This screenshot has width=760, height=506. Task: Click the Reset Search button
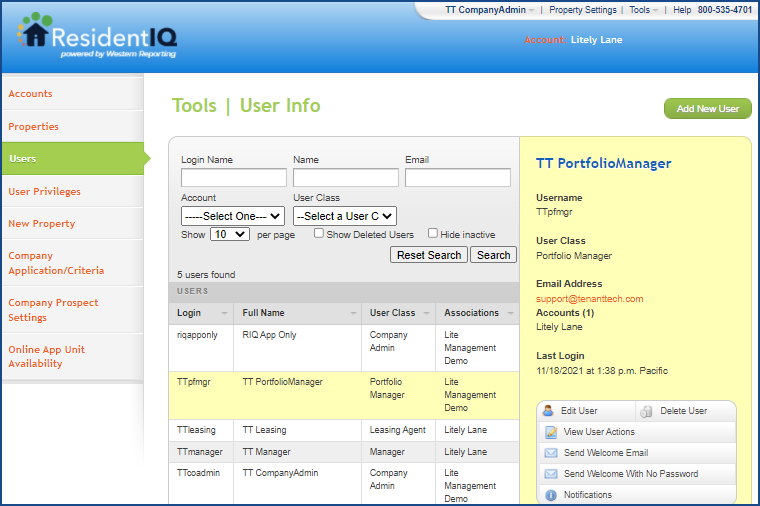pos(429,255)
